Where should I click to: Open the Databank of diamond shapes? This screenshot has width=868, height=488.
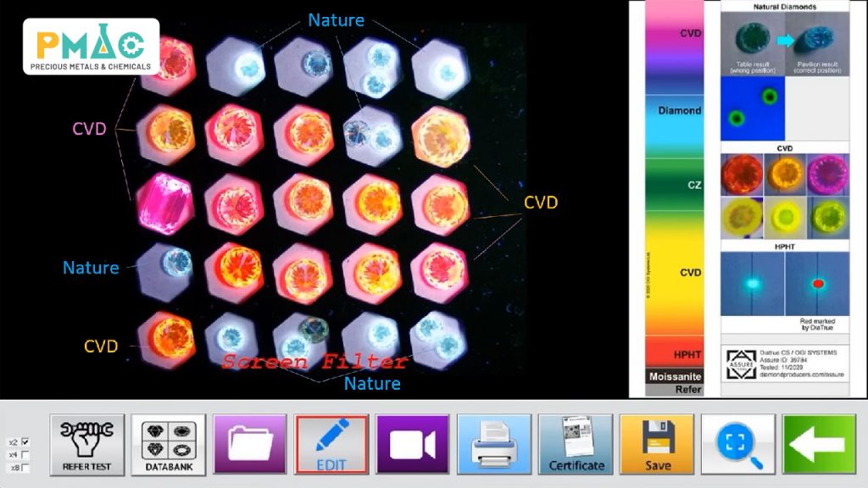168,443
